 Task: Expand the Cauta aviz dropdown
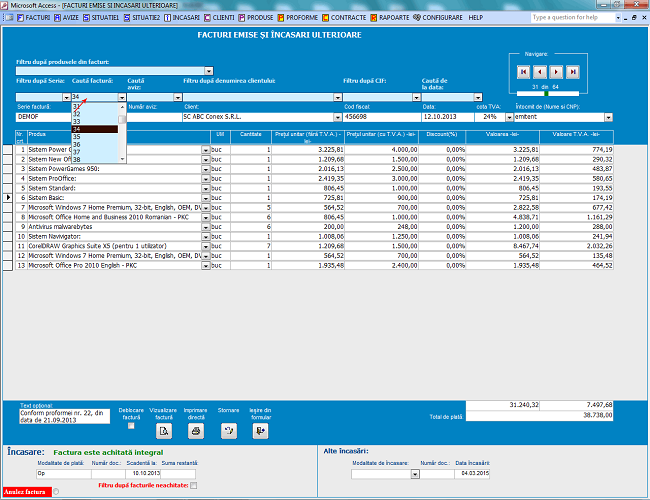[x=178, y=97]
